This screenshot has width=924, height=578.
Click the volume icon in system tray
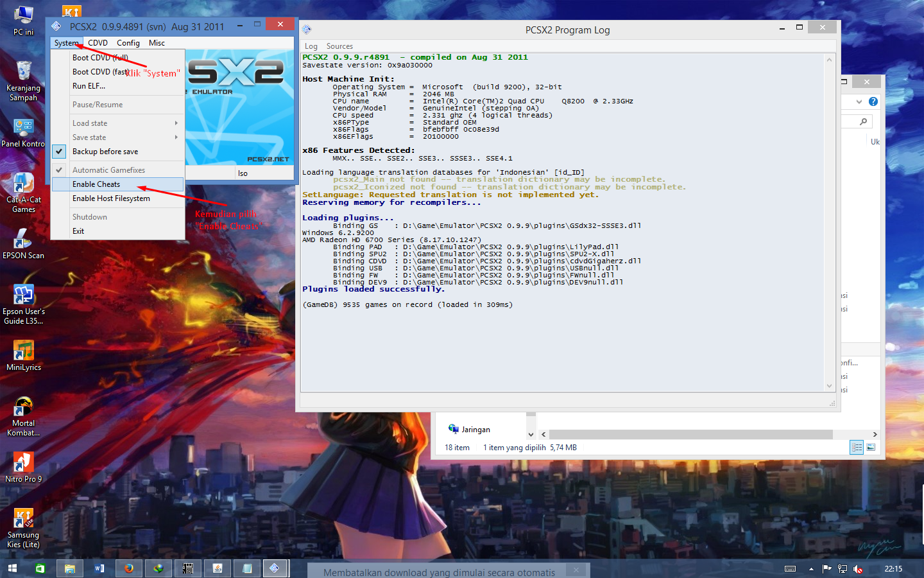[x=858, y=569]
